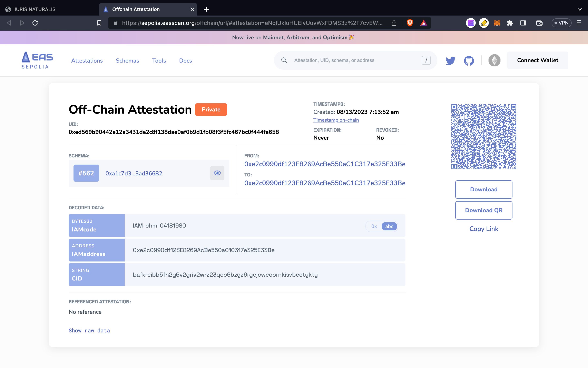The width and height of the screenshot is (588, 368).
Task: Open the Schemas nav item
Action: click(127, 61)
